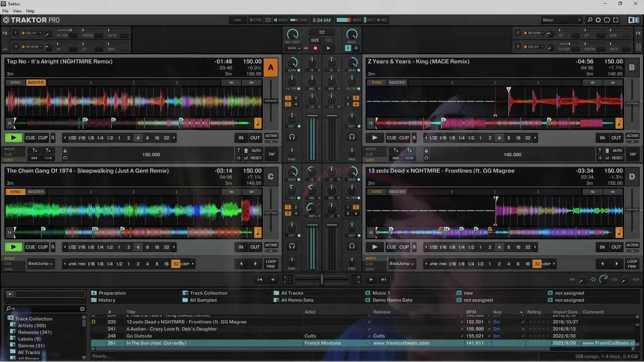
Task: Select the deck A focus letter A
Action: [271, 67]
